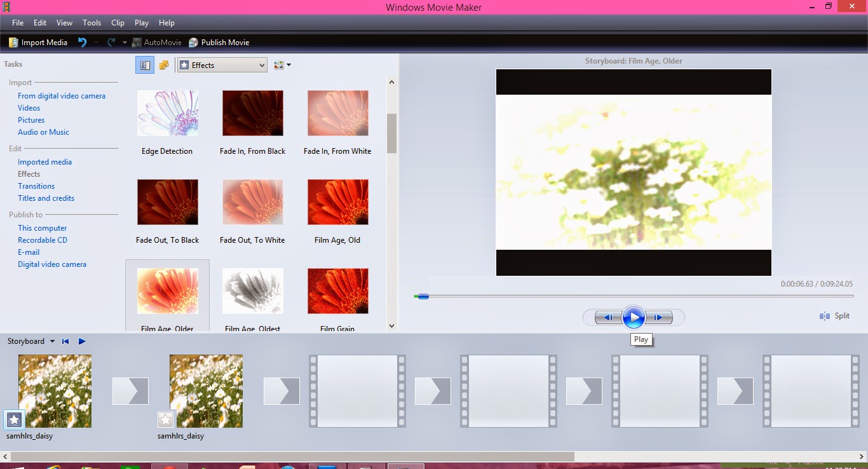
Task: Publish the movie to Recordable CD
Action: 42,240
